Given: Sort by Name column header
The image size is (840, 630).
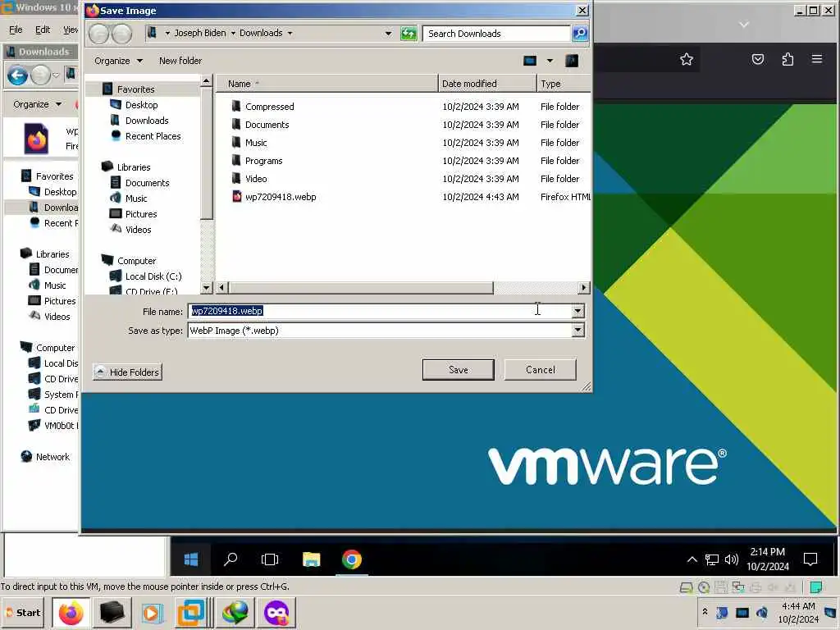Looking at the screenshot, I should coord(326,84).
